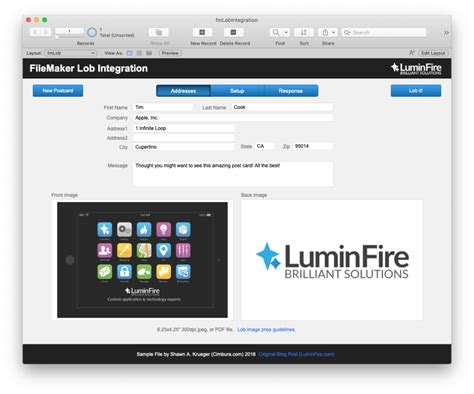The image size is (474, 394).
Task: Click the 'FileMaker Lob Integration' header title
Action: tap(89, 68)
